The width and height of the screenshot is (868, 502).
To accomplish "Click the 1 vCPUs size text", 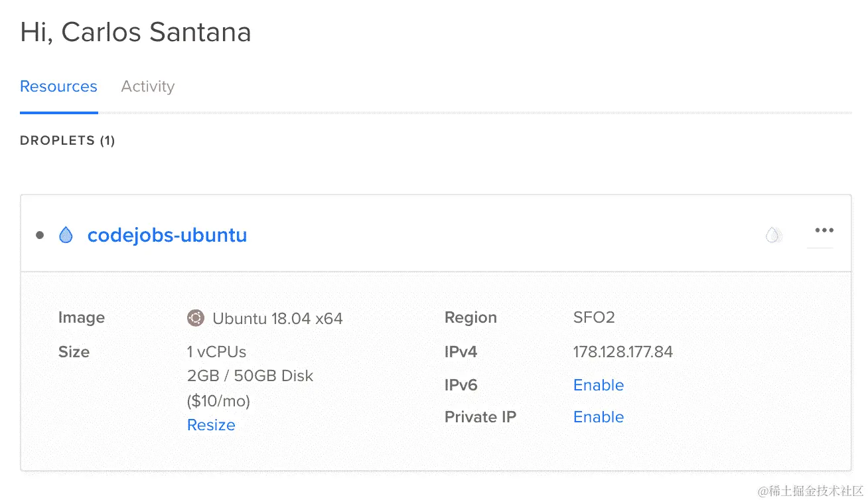I will 216,352.
